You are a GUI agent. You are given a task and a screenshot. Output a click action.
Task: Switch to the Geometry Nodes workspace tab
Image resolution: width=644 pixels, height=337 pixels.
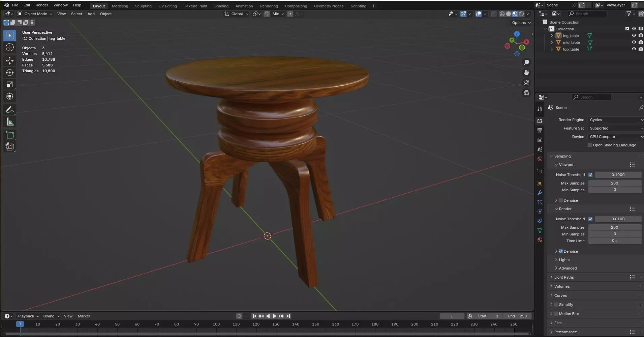point(329,6)
